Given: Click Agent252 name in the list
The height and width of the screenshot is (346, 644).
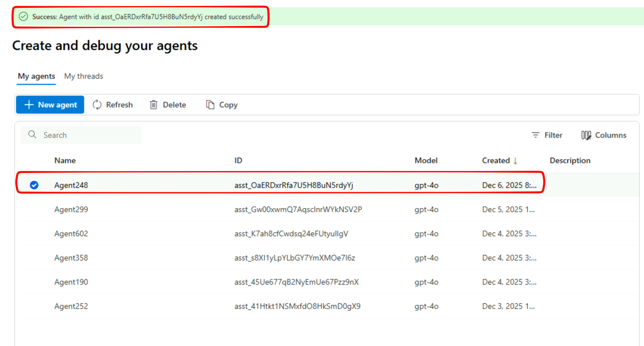Looking at the screenshot, I should [71, 306].
